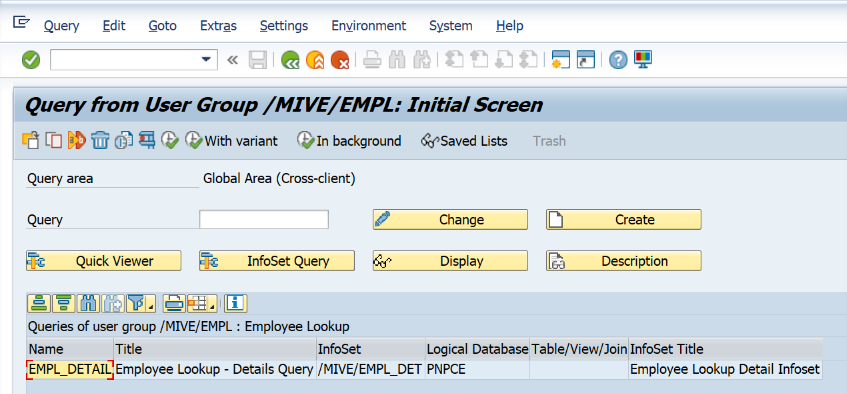Click Execute With variant
The height and width of the screenshot is (394, 847).
[231, 141]
